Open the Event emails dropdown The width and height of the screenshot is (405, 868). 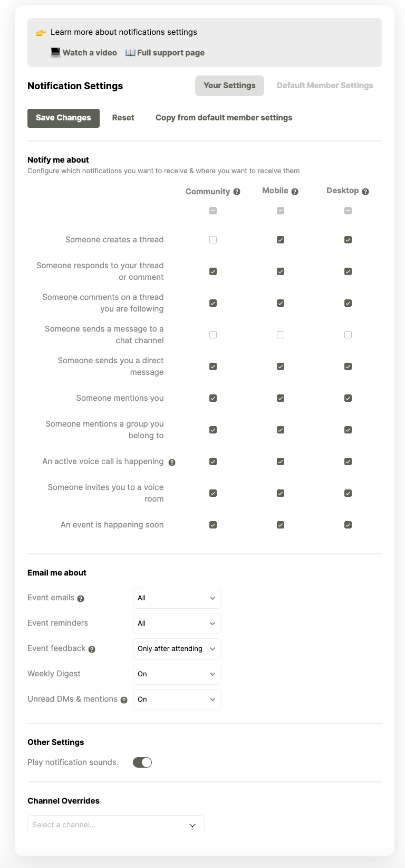177,598
